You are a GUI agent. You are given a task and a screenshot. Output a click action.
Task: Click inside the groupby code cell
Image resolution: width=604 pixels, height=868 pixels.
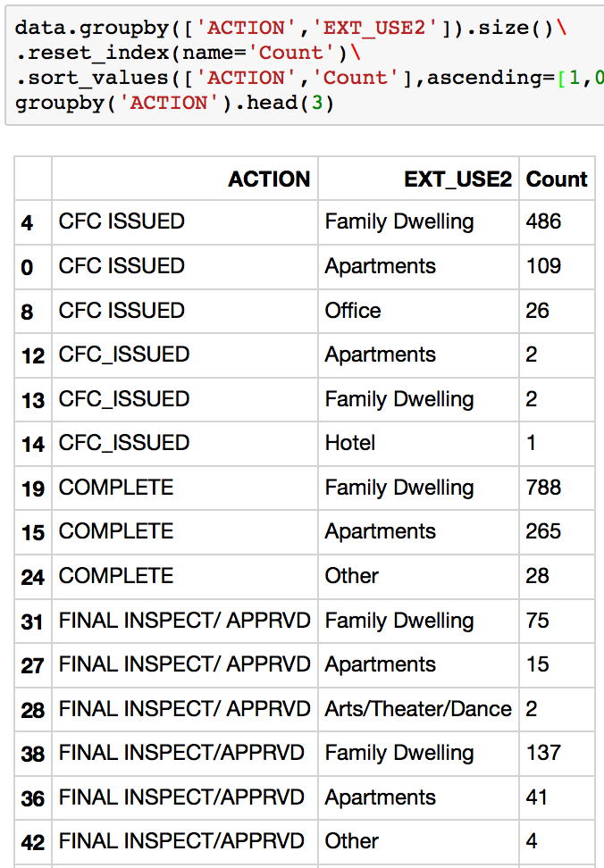pyautogui.click(x=305, y=64)
